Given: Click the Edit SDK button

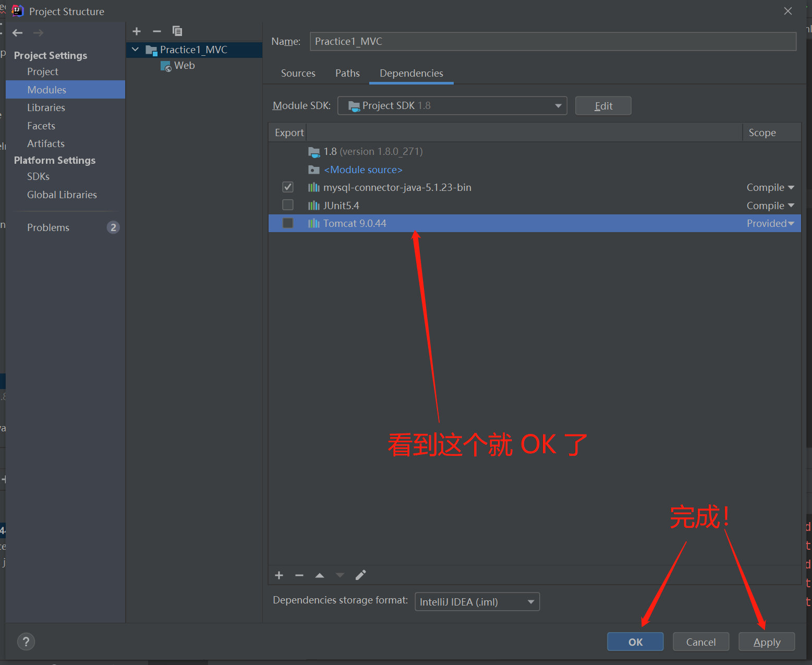Looking at the screenshot, I should click(603, 106).
